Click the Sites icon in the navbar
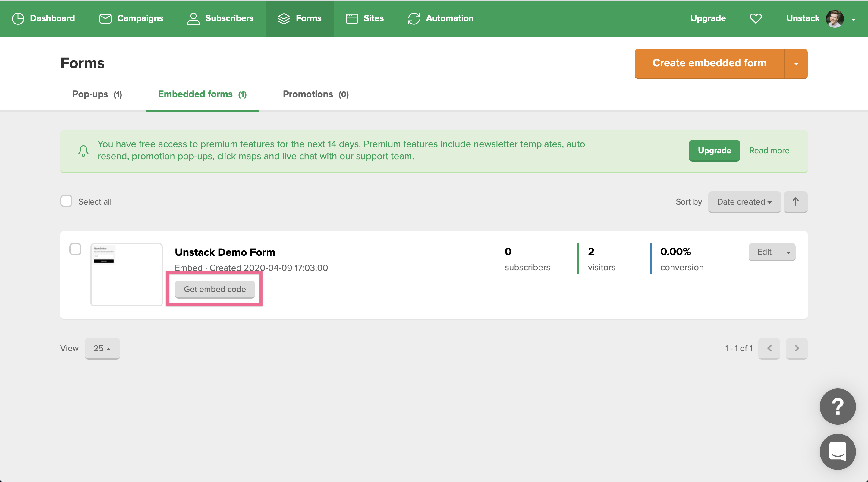Viewport: 868px width, 482px height. click(351, 19)
